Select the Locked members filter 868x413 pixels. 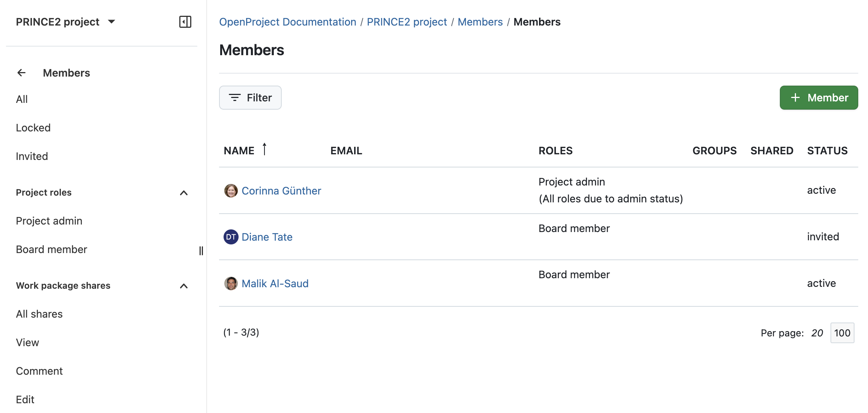click(x=33, y=128)
